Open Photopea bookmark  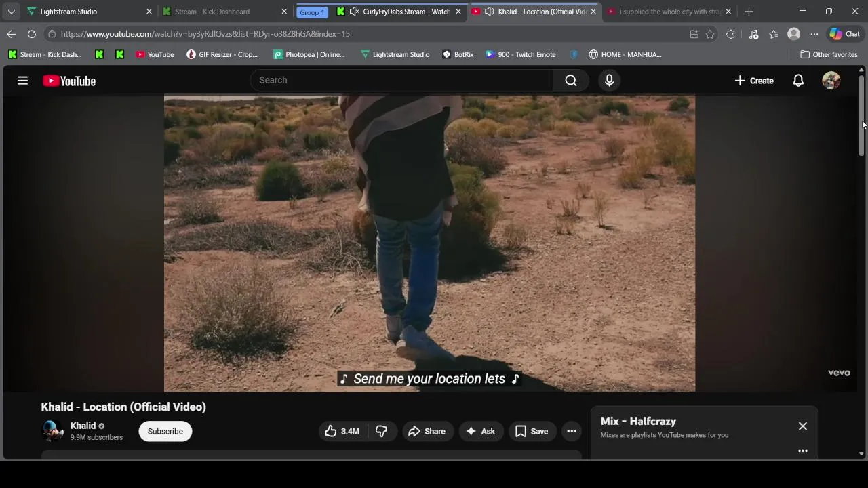(309, 54)
